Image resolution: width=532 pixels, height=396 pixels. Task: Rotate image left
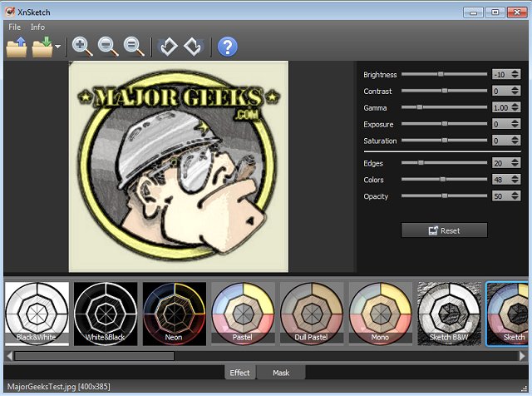click(169, 47)
